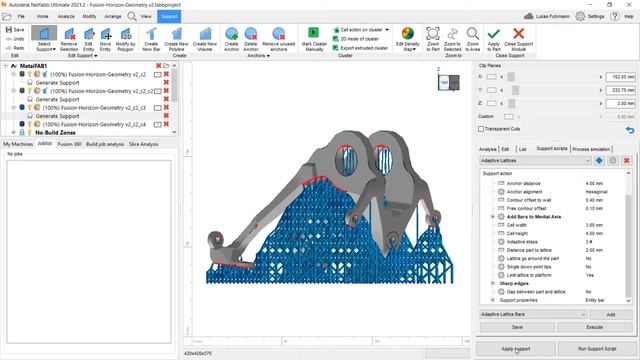Image resolution: width=640 pixels, height=360 pixels.
Task: Toggle the Y clip plane box
Action: click(491, 90)
